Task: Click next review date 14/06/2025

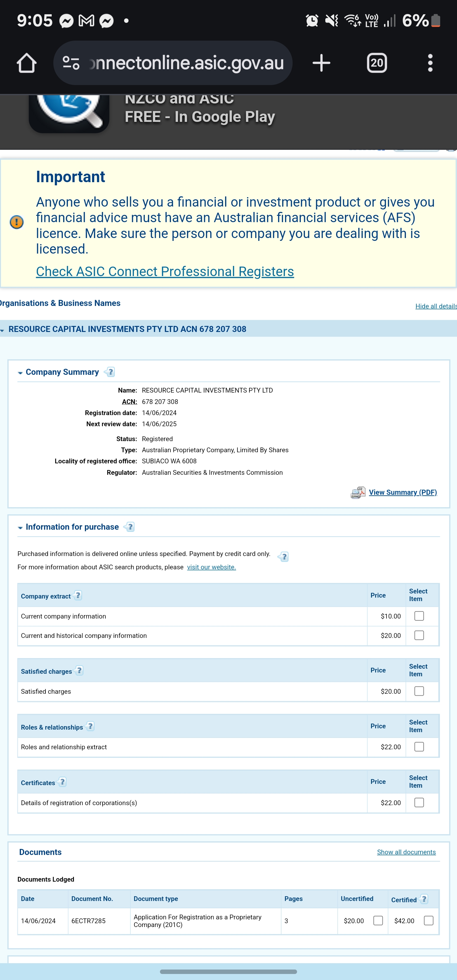Action: click(159, 424)
